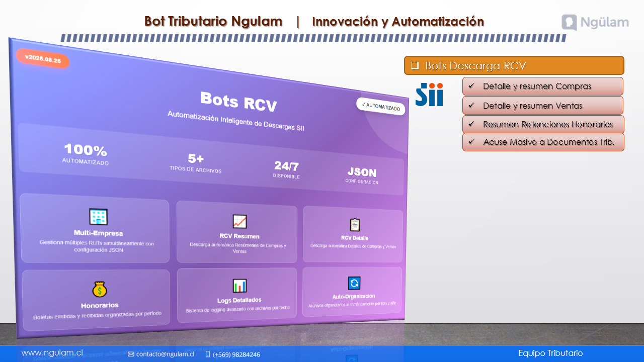This screenshot has height=362, width=644.
Task: Select Acuse Masivo a Documentos Trib. item
Action: tap(548, 142)
